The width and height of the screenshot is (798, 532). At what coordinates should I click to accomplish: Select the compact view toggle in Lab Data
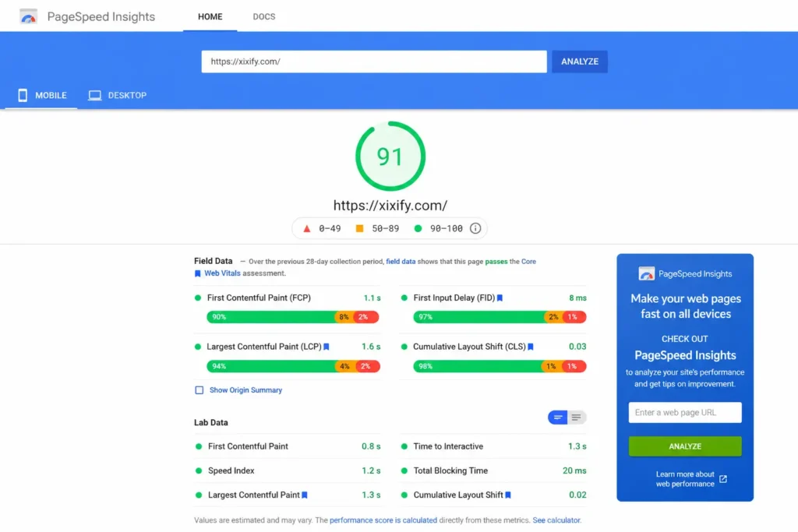click(x=558, y=417)
